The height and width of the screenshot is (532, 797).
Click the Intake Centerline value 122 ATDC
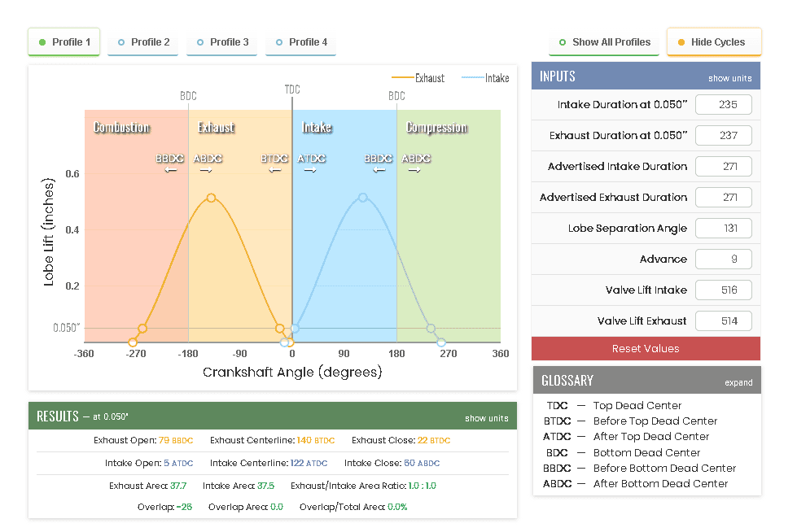point(309,464)
